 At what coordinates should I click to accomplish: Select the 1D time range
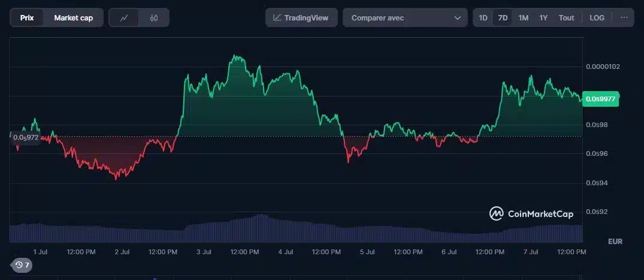tap(483, 17)
